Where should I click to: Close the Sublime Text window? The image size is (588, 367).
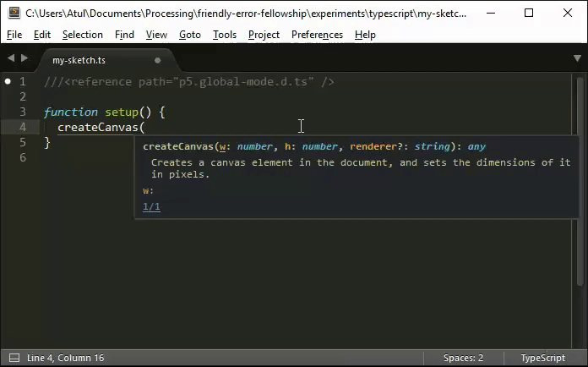568,14
